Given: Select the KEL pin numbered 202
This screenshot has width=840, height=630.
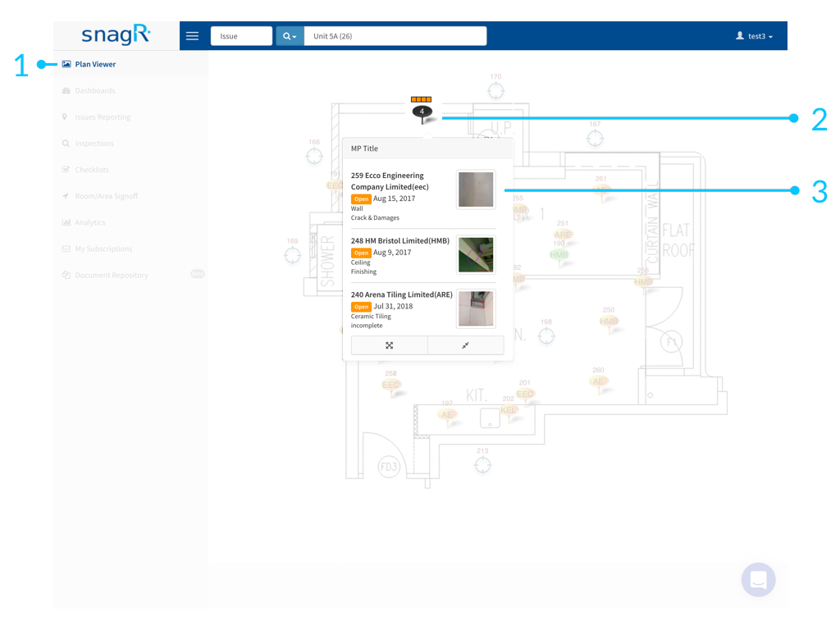Looking at the screenshot, I should pyautogui.click(x=509, y=411).
